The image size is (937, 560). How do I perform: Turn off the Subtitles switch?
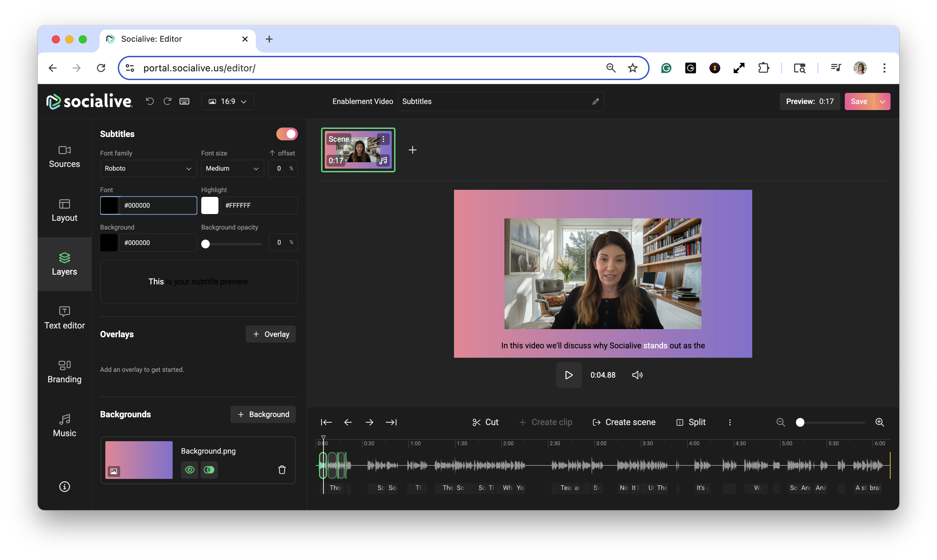click(287, 134)
